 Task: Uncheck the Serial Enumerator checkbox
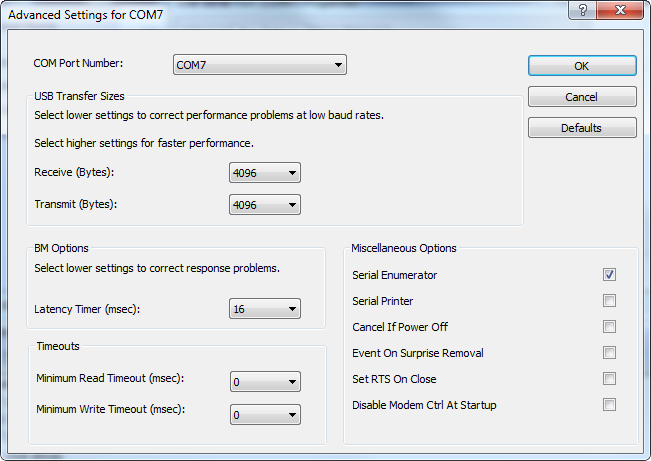(x=609, y=274)
